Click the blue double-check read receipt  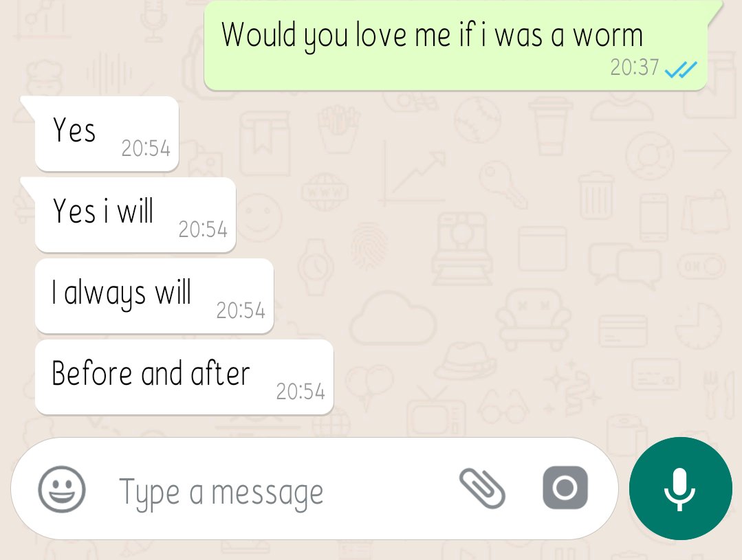coord(681,69)
